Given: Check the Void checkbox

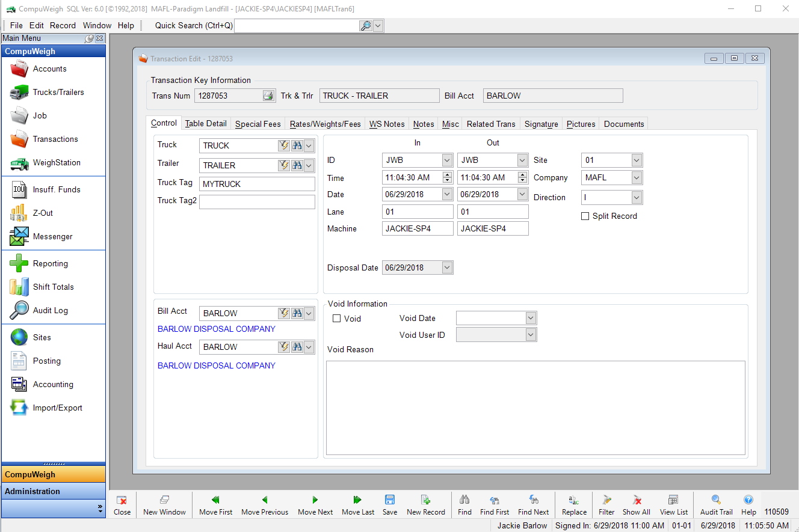Looking at the screenshot, I should 337,319.
